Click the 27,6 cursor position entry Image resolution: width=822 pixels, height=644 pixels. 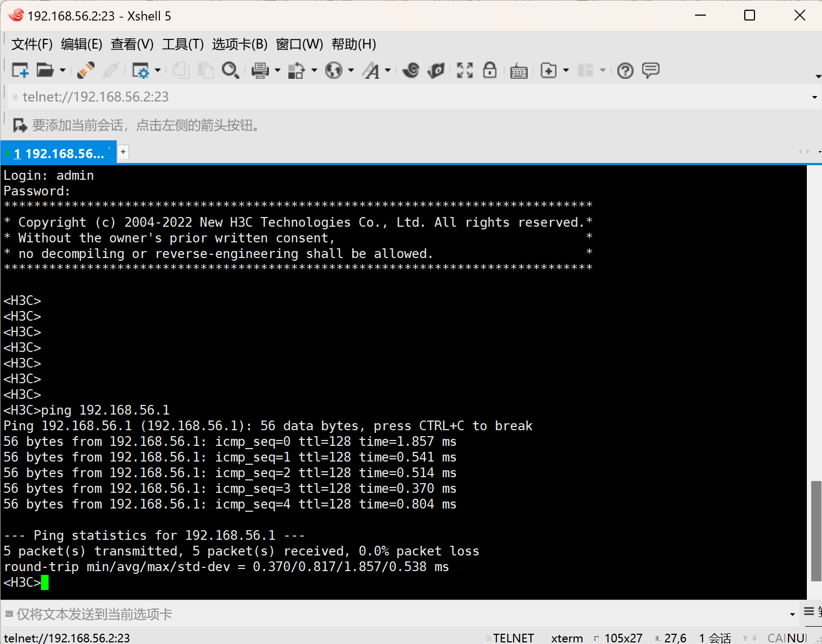click(675, 638)
